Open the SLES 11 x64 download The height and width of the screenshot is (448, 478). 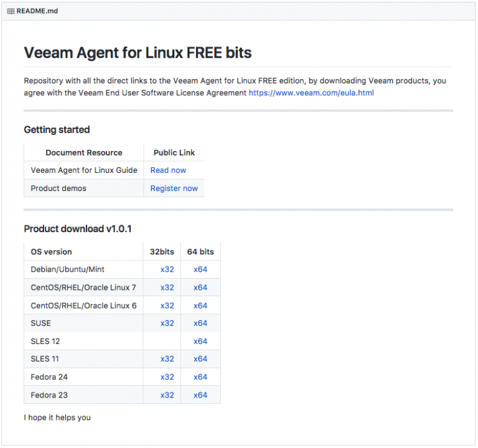(x=200, y=358)
